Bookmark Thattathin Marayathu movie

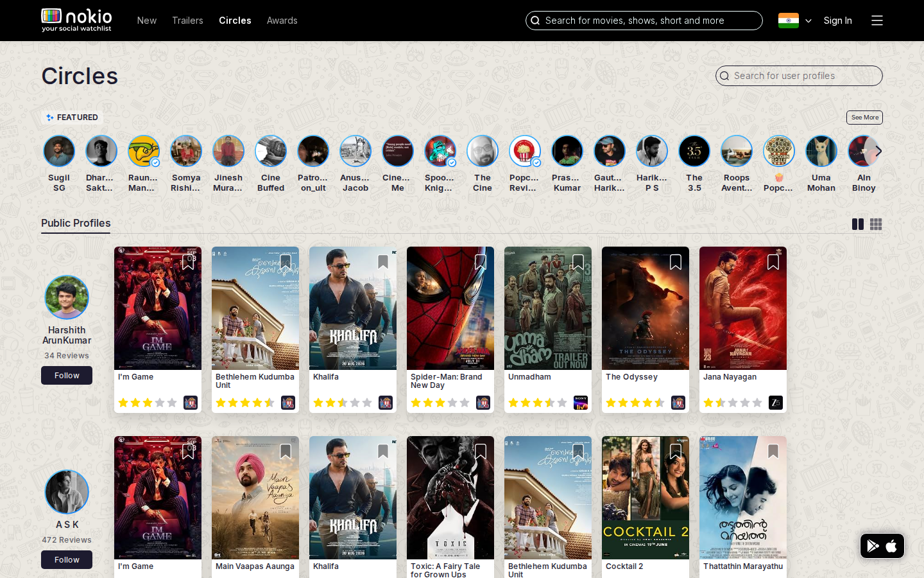point(773,451)
